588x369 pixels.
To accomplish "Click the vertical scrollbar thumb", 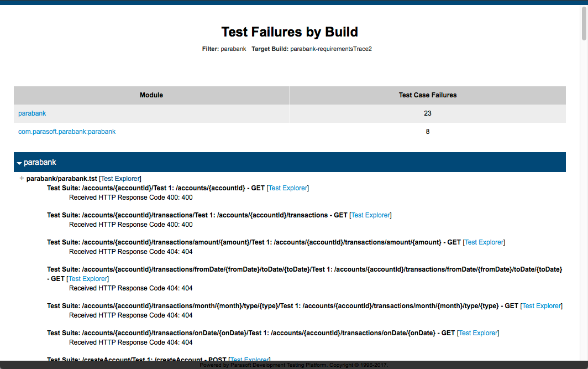I will [584, 23].
